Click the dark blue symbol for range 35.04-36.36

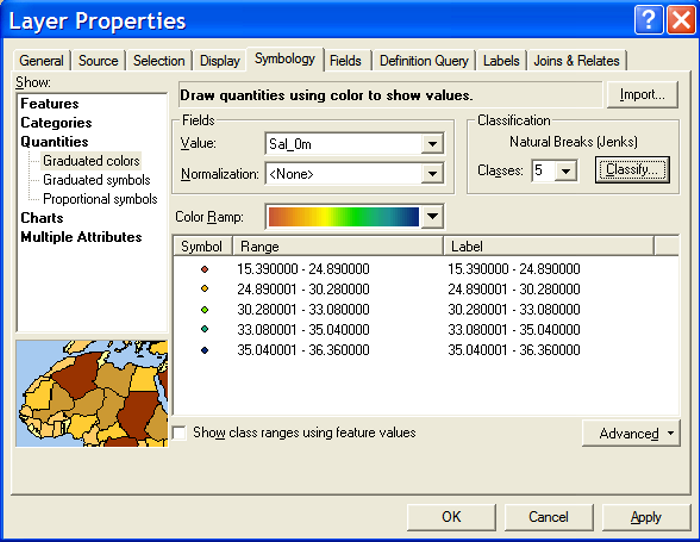[x=204, y=350]
